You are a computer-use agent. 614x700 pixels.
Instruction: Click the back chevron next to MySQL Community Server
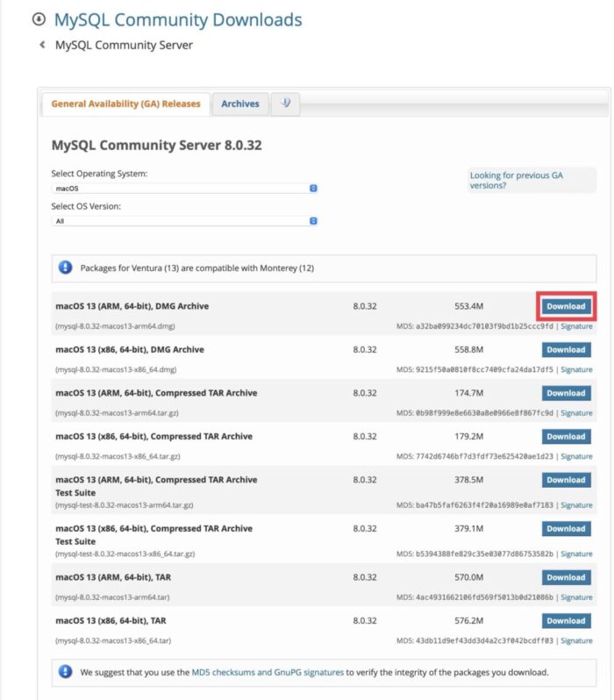coord(42,45)
